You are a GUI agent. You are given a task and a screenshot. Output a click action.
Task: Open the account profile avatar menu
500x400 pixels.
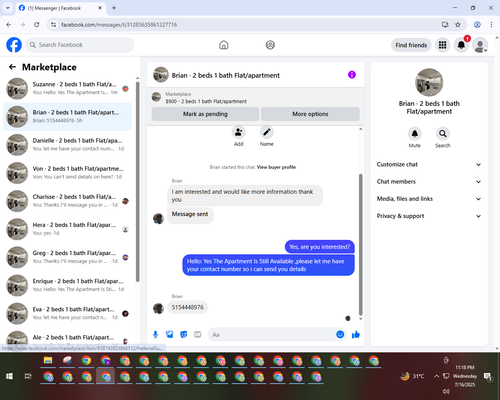point(480,45)
